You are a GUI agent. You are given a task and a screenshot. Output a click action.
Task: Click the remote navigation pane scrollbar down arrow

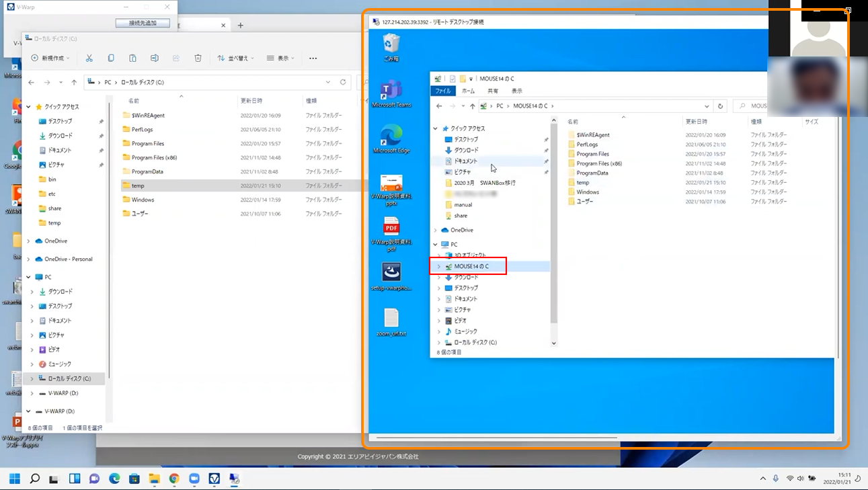tap(554, 343)
